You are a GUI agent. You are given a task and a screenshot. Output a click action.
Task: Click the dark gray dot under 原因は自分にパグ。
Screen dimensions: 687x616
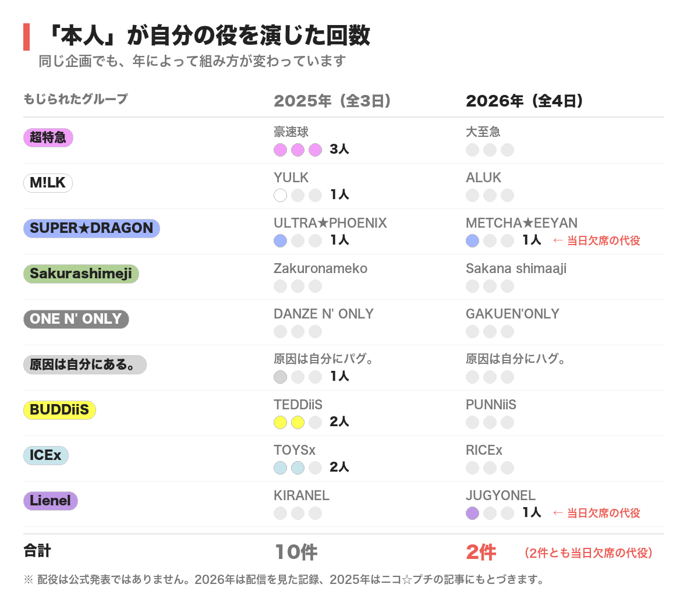pyautogui.click(x=281, y=377)
